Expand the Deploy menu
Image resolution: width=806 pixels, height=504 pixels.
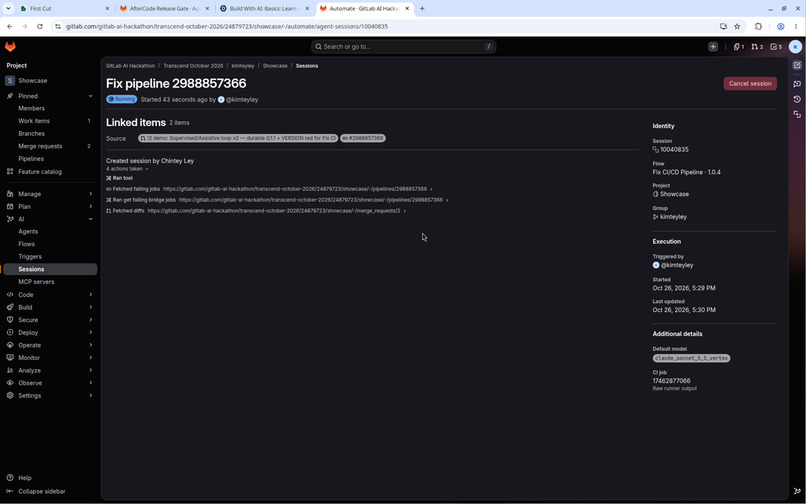[90, 333]
